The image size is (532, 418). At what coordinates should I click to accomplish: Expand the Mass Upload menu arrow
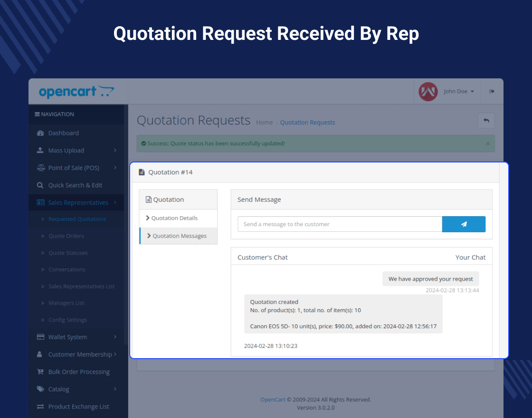click(115, 150)
